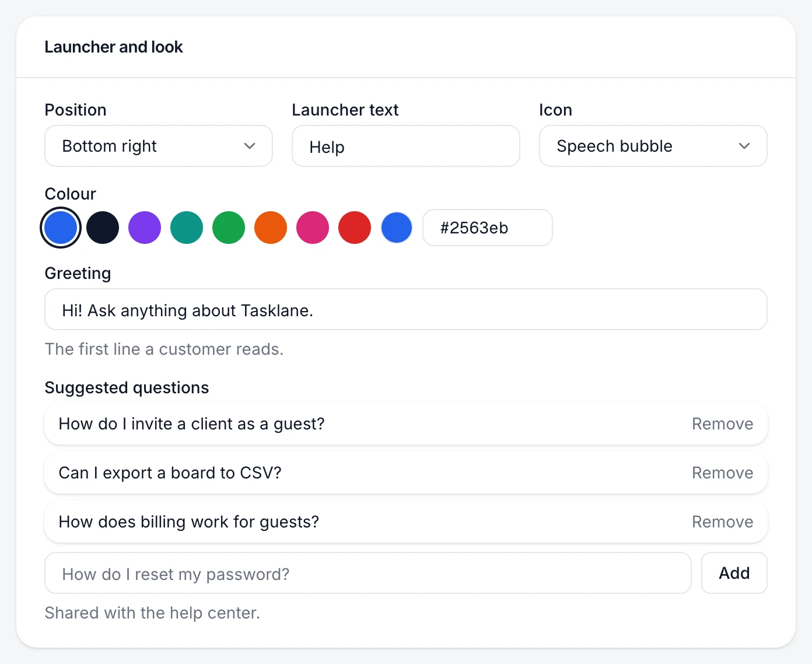Pick the red colour swatch

tap(355, 228)
